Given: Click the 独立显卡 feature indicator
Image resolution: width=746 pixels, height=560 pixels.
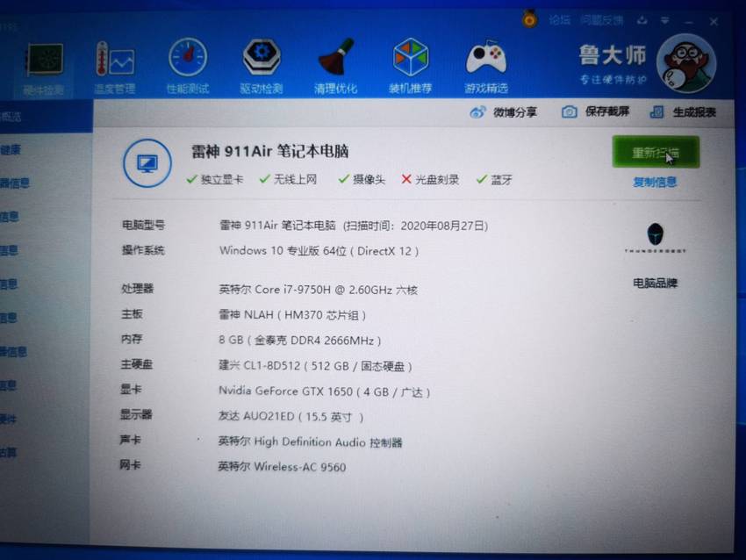Looking at the screenshot, I should pyautogui.click(x=215, y=179).
